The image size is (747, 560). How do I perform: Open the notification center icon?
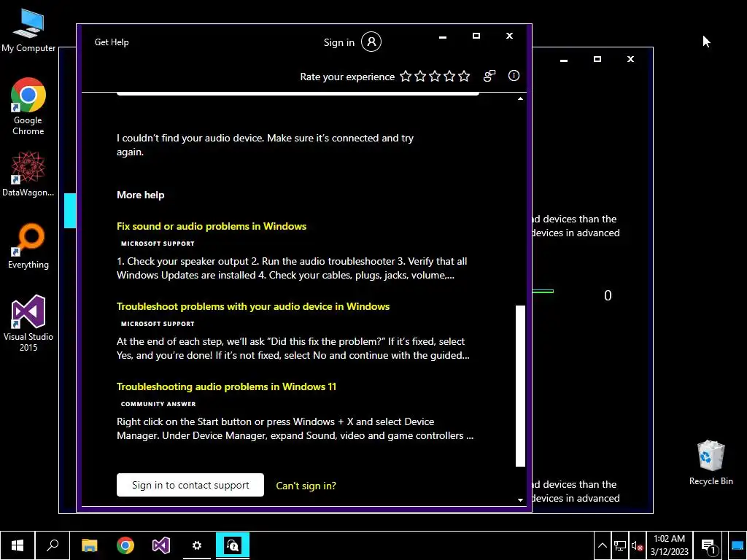(x=709, y=546)
